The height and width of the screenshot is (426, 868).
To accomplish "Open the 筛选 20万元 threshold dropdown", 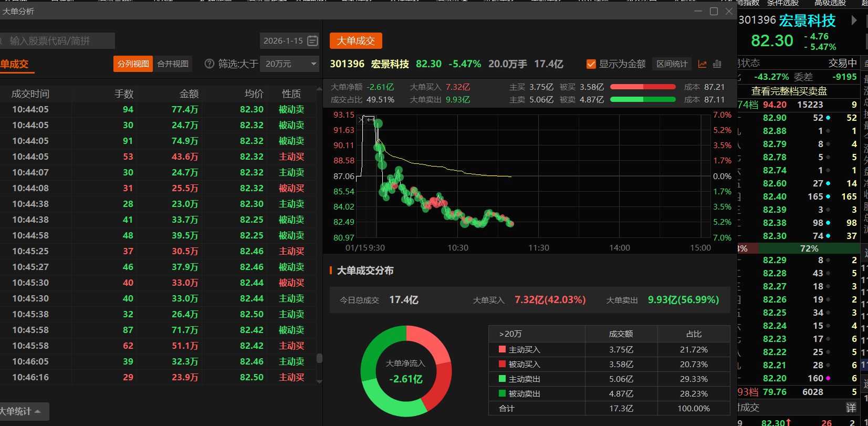I will (x=290, y=64).
